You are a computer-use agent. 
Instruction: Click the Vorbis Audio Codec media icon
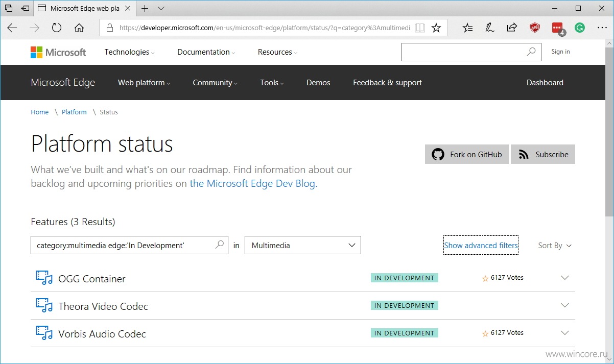(44, 333)
